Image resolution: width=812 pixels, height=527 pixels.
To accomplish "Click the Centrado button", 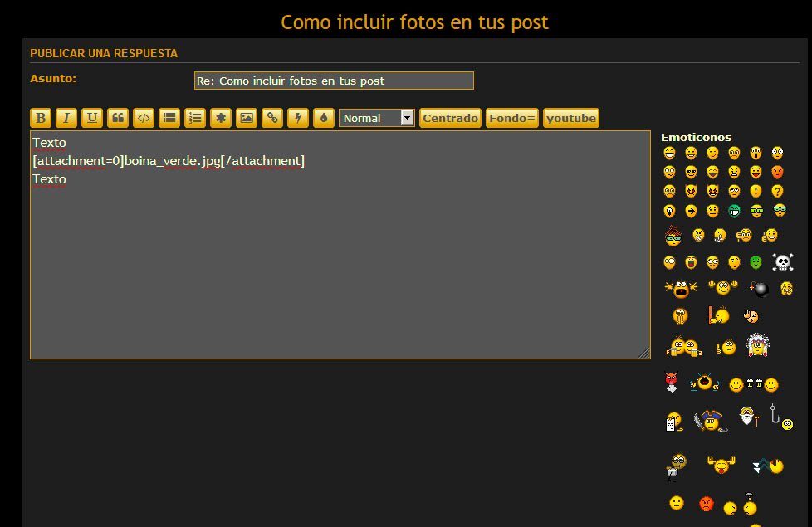I will [x=450, y=118].
